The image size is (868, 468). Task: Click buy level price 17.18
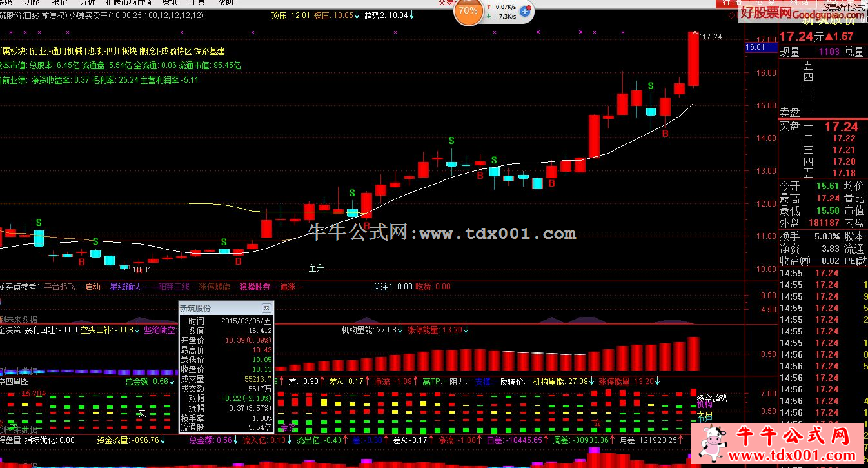(x=844, y=173)
